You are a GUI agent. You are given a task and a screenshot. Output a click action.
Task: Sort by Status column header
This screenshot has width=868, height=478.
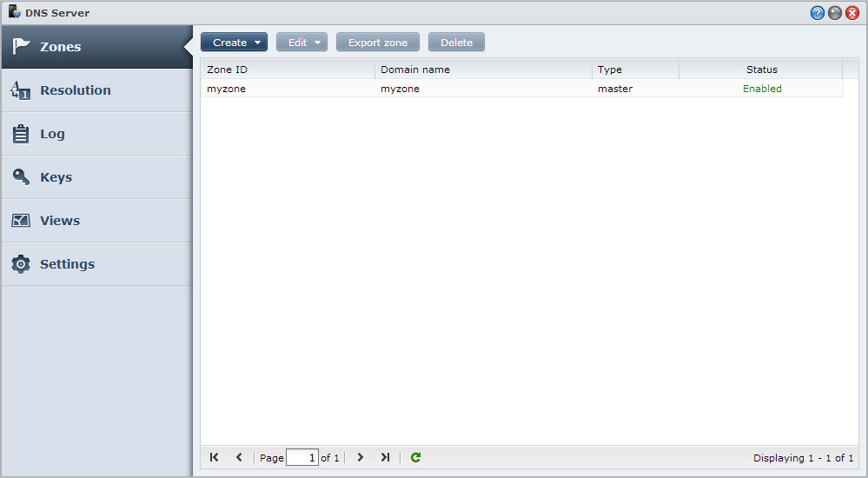[x=760, y=70]
